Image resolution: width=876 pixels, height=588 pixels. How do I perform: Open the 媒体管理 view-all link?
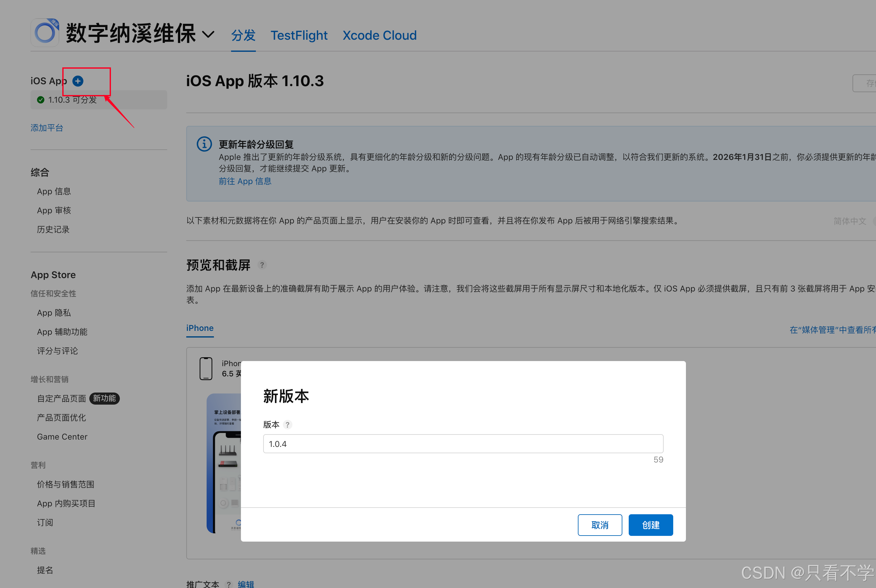[x=832, y=330]
